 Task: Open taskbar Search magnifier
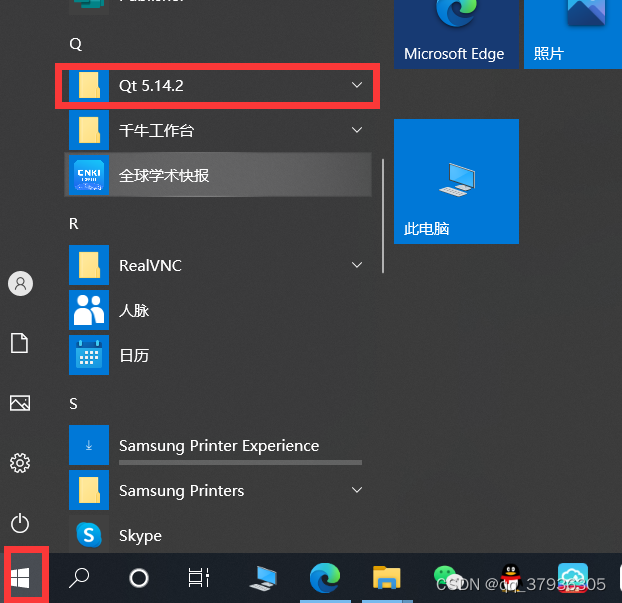coord(79,578)
